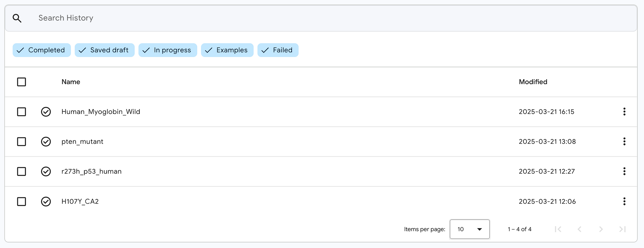Select the r273h_p53_human row checkbox
Image resolution: width=644 pixels, height=248 pixels.
[x=21, y=171]
